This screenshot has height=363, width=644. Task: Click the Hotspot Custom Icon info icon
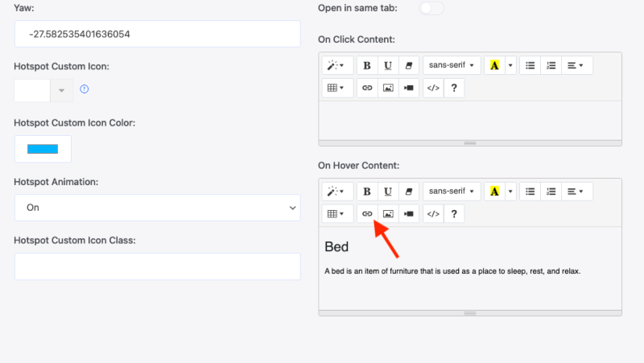(x=85, y=89)
